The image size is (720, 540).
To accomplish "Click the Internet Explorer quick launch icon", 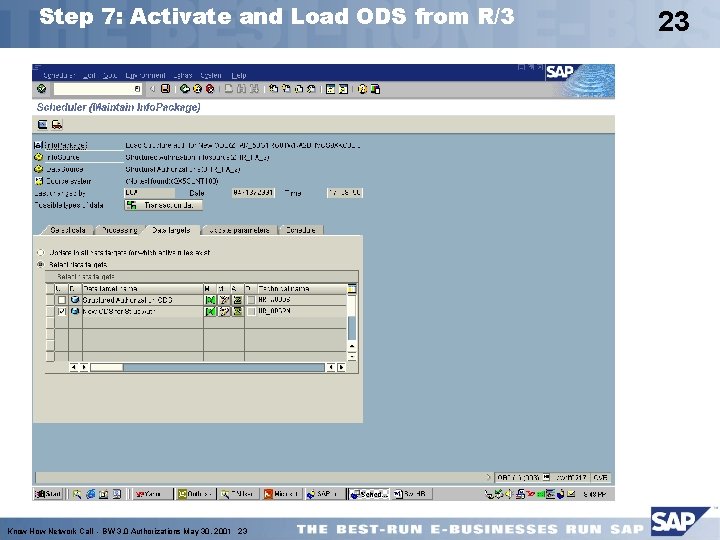I will [x=90, y=494].
